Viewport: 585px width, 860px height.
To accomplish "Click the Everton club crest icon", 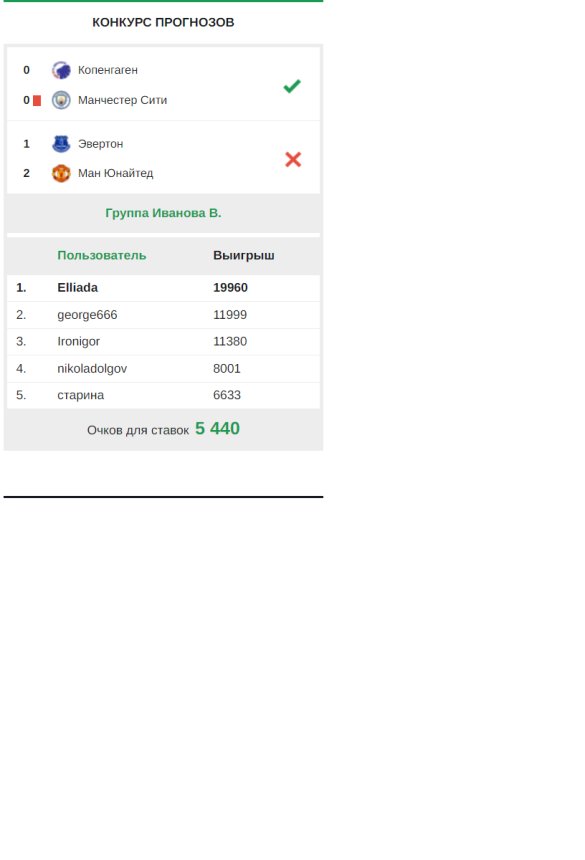I will tap(61, 144).
